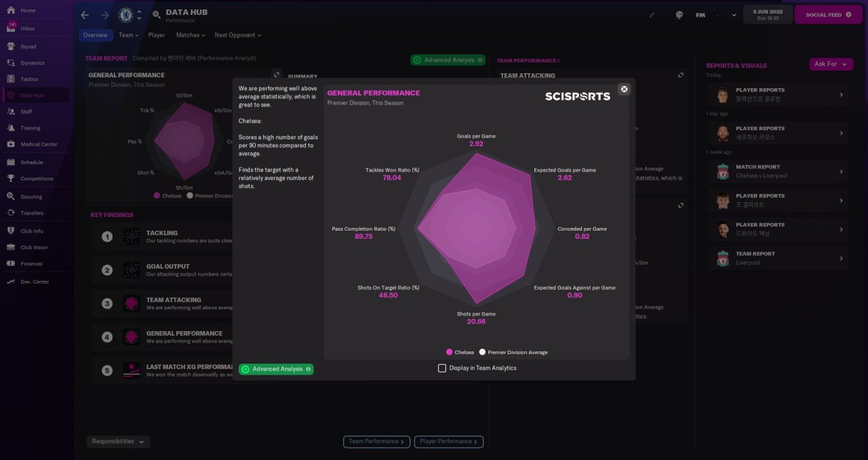The width and height of the screenshot is (868, 460).
Task: Open the Team dropdown tab
Action: point(128,35)
